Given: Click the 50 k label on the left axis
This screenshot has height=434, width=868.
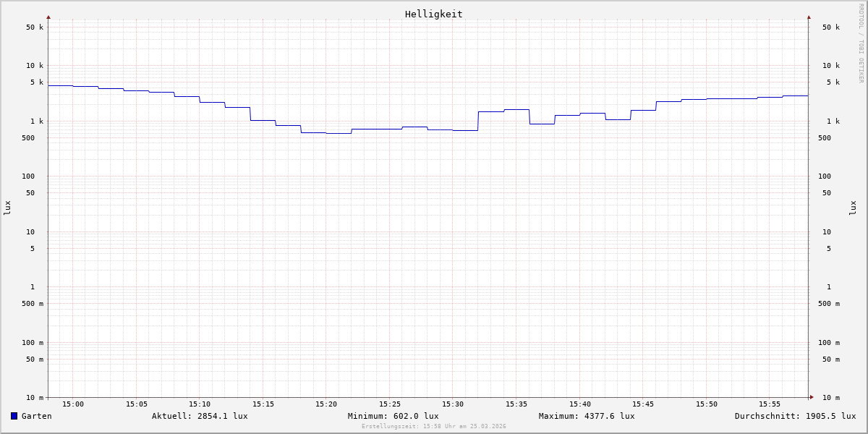Looking at the screenshot, I should tap(35, 27).
